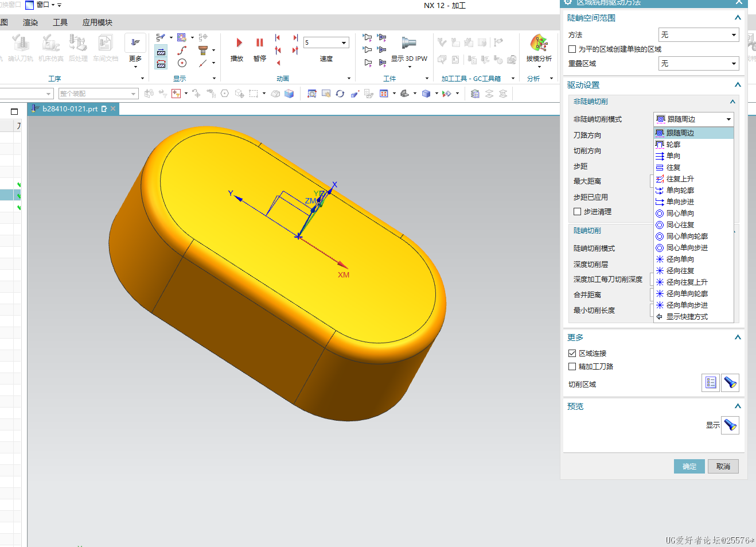Select 显示快捷方式 in dropdown list
This screenshot has height=547, width=756.
[x=693, y=317]
